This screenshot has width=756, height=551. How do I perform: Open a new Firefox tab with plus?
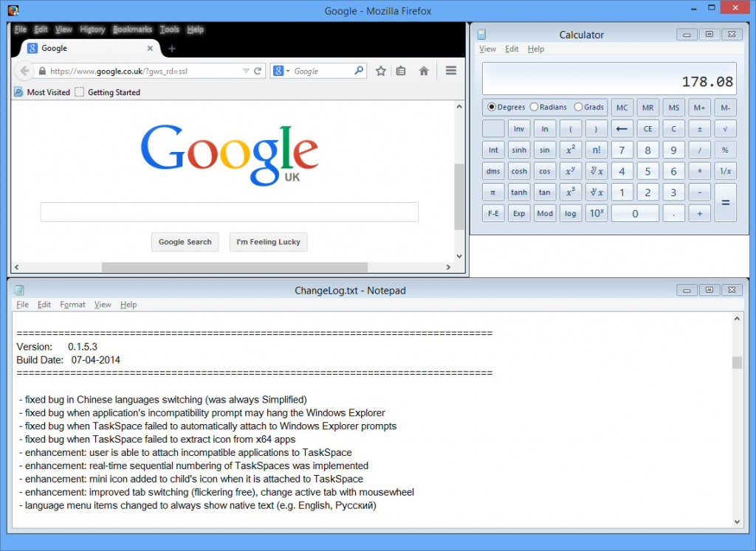tap(171, 48)
